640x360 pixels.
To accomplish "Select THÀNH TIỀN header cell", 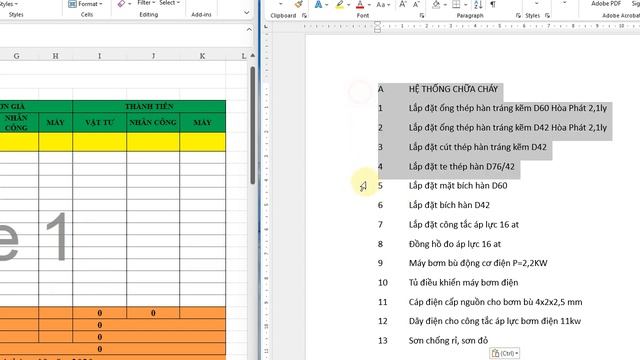I will tap(149, 107).
